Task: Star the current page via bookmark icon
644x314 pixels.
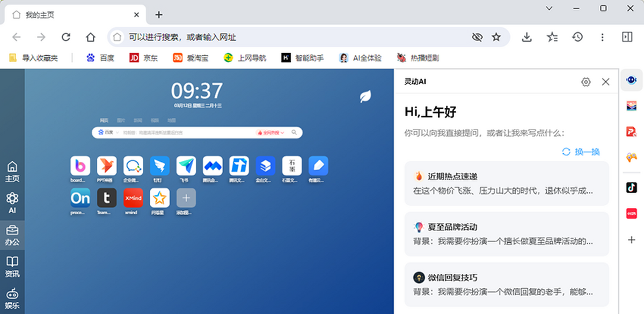Action: 497,37
